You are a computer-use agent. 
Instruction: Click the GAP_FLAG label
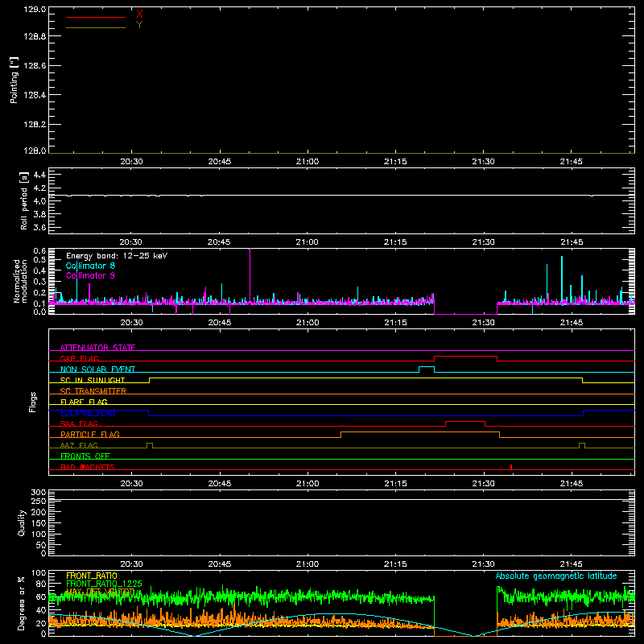pyautogui.click(x=79, y=358)
